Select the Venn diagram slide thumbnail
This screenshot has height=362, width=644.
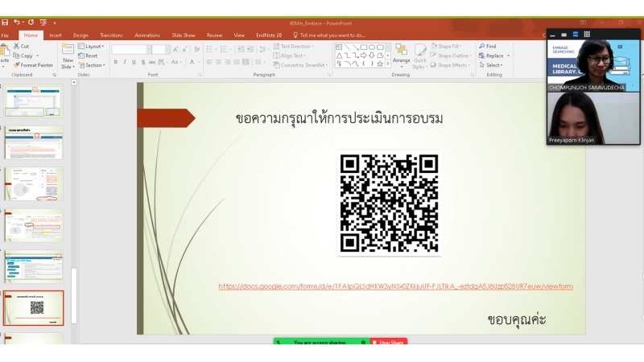(x=33, y=183)
